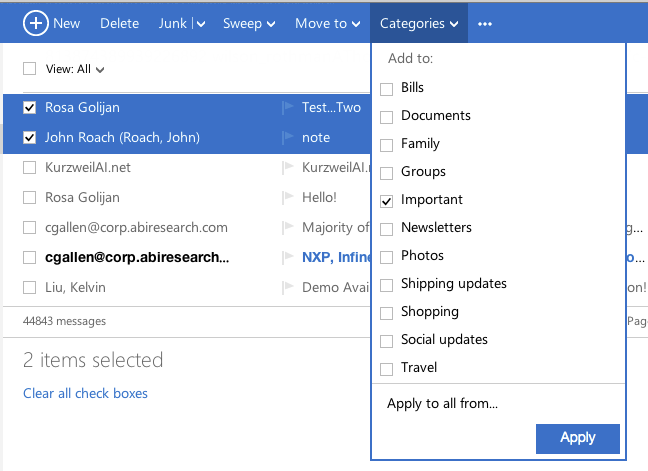Click the Junk toolbar button
Image resolution: width=648 pixels, height=471 pixels.
click(x=173, y=24)
